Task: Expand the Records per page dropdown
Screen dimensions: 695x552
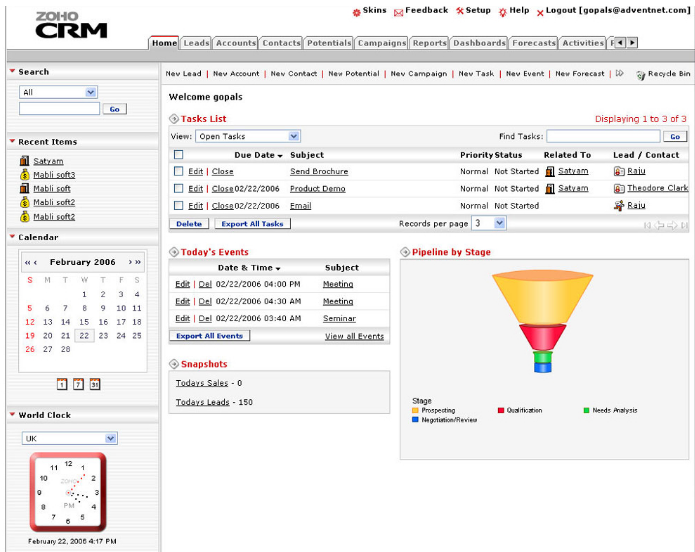Action: point(488,223)
